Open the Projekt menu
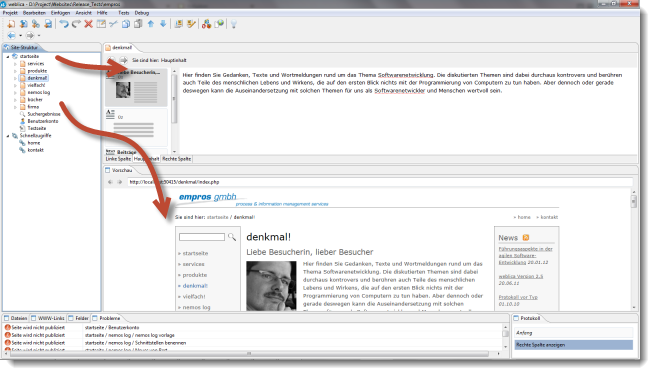Viewport: 655px width, 375px height. tap(10, 13)
